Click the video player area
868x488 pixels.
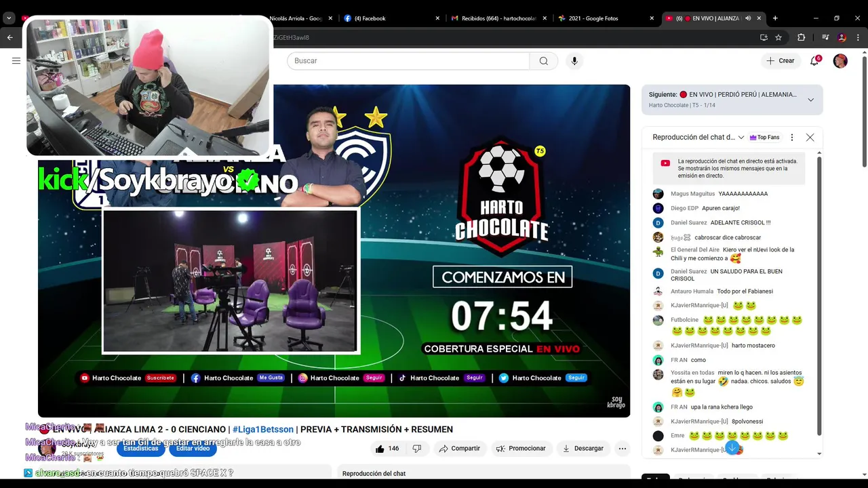334,251
